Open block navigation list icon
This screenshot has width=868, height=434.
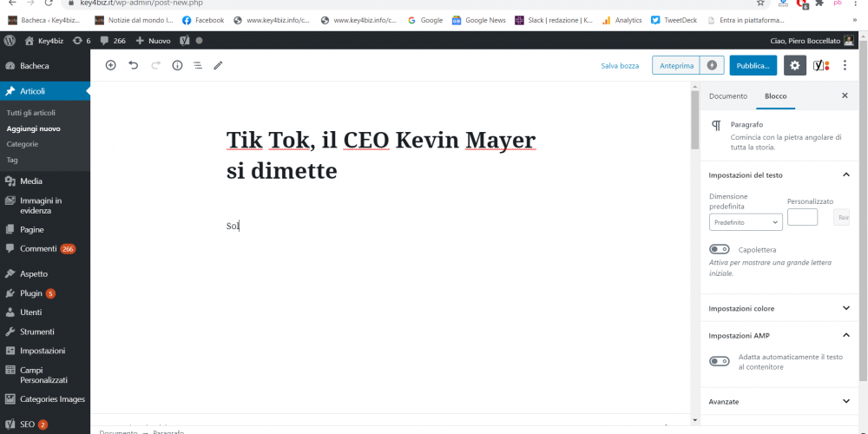coord(198,65)
